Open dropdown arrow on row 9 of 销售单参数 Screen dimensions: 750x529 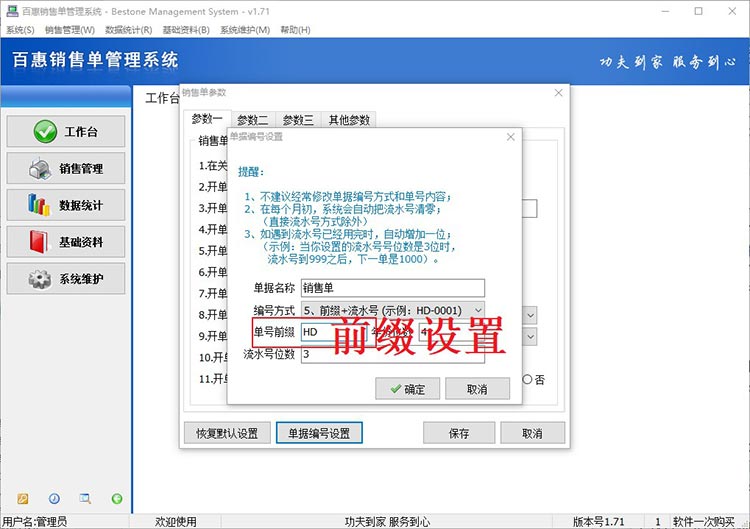click(x=530, y=336)
